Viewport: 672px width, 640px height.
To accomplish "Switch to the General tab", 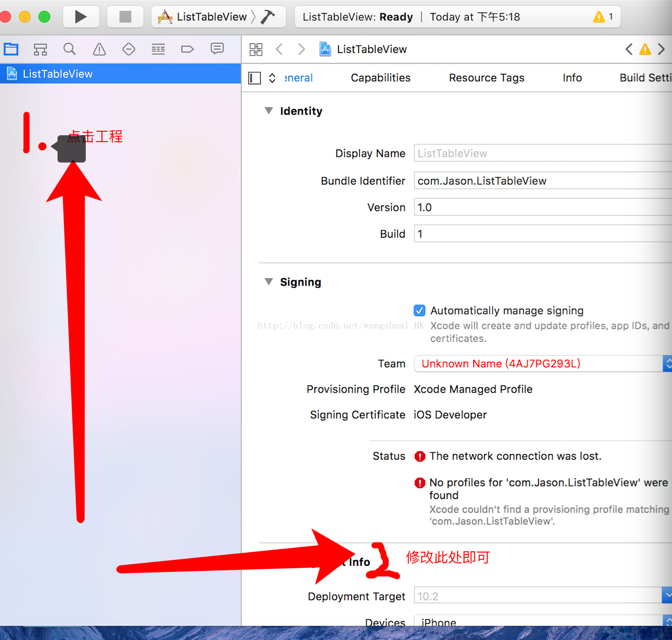I will click(299, 78).
